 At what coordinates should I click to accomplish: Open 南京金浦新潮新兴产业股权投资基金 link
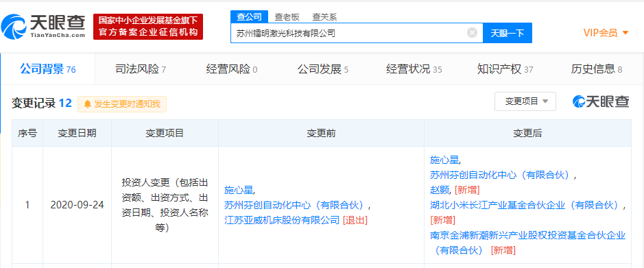(x=527, y=242)
